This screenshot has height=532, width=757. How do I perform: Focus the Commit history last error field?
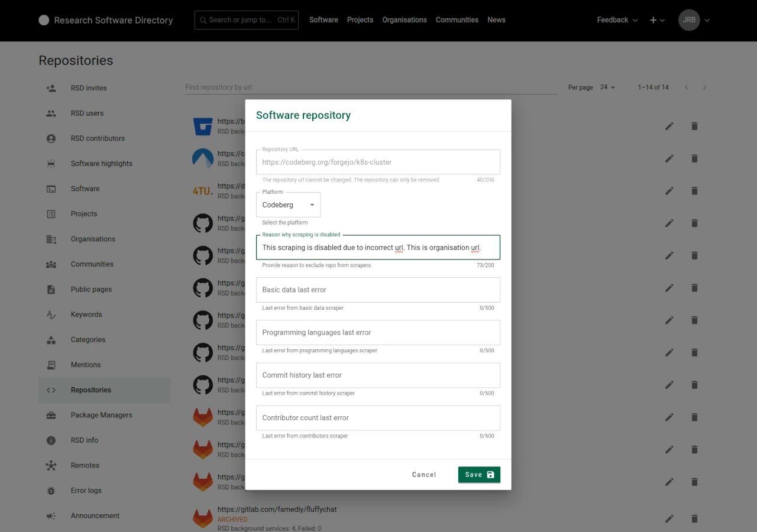(x=378, y=375)
